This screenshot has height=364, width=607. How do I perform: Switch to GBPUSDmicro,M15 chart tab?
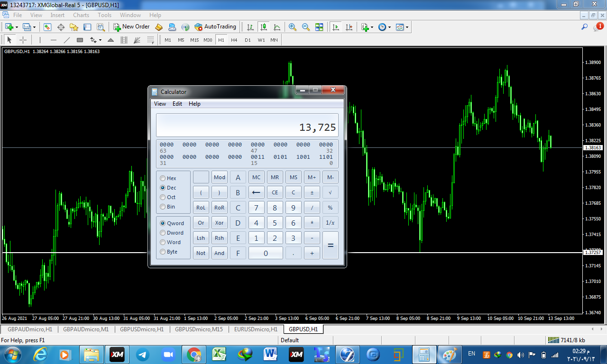pos(199,329)
